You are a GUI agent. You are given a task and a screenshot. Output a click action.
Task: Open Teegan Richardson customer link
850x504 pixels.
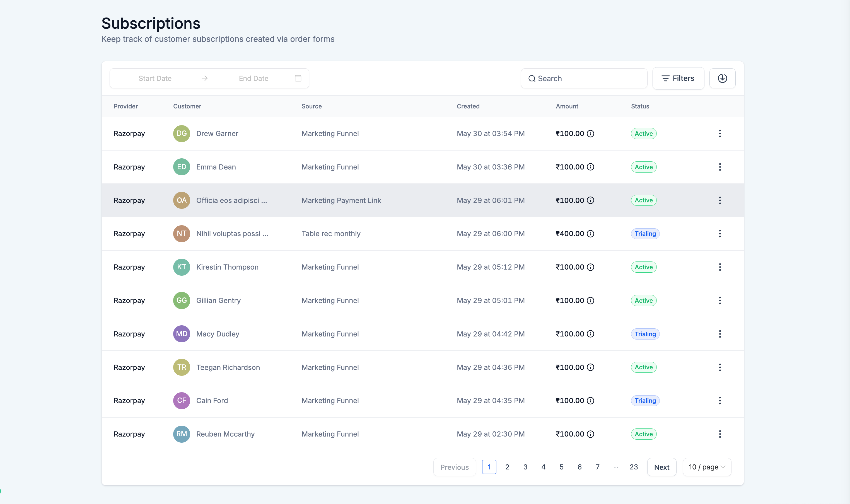[x=228, y=367]
